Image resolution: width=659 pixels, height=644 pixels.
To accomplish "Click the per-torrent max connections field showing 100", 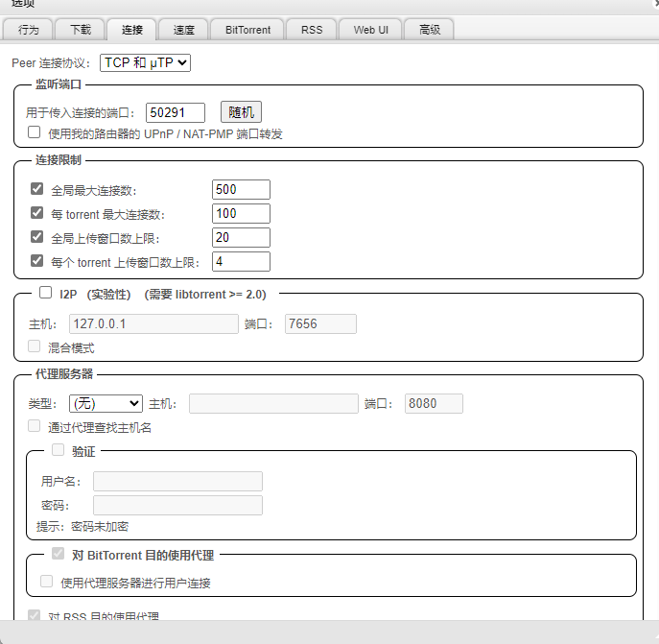I will tap(241, 213).
